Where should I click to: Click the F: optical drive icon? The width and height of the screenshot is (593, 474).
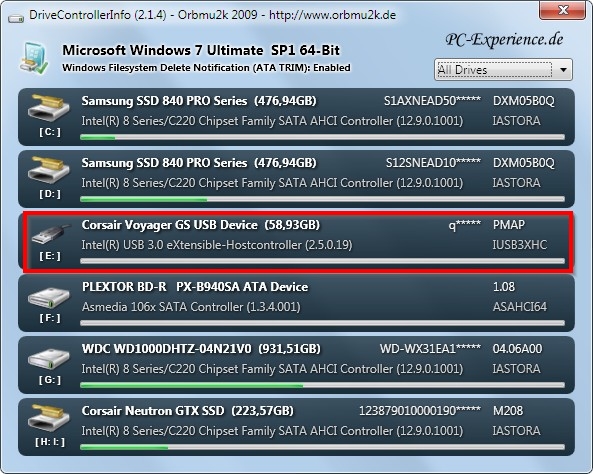click(49, 298)
